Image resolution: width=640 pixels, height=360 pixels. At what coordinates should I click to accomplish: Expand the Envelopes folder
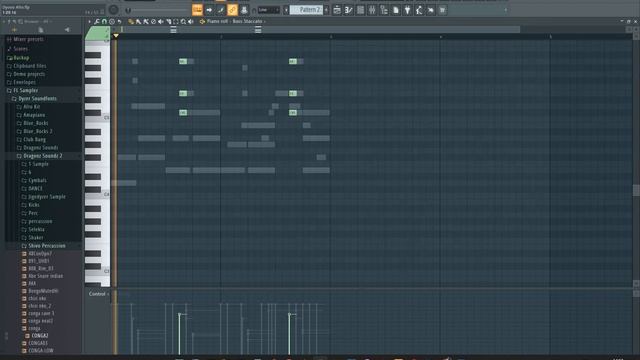coord(24,82)
